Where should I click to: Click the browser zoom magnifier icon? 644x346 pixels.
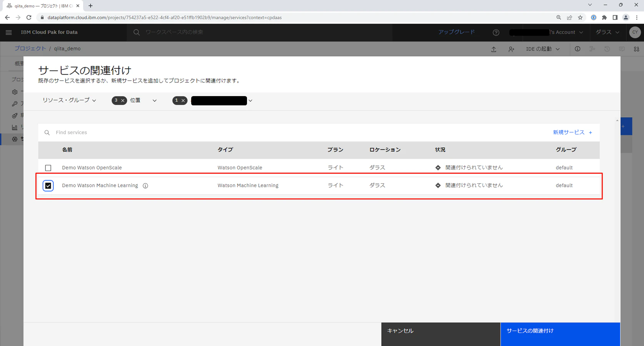(559, 17)
